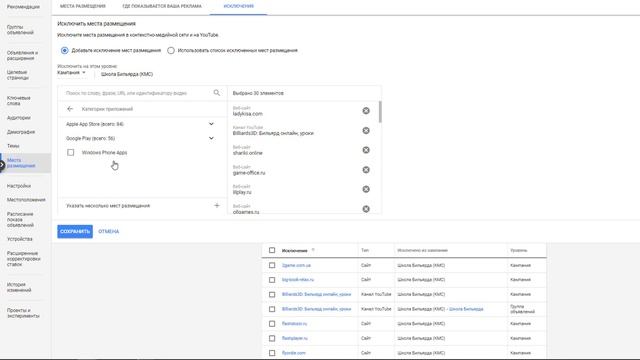Click the Тип column header
The height and width of the screenshot is (360, 640).
[365, 250]
